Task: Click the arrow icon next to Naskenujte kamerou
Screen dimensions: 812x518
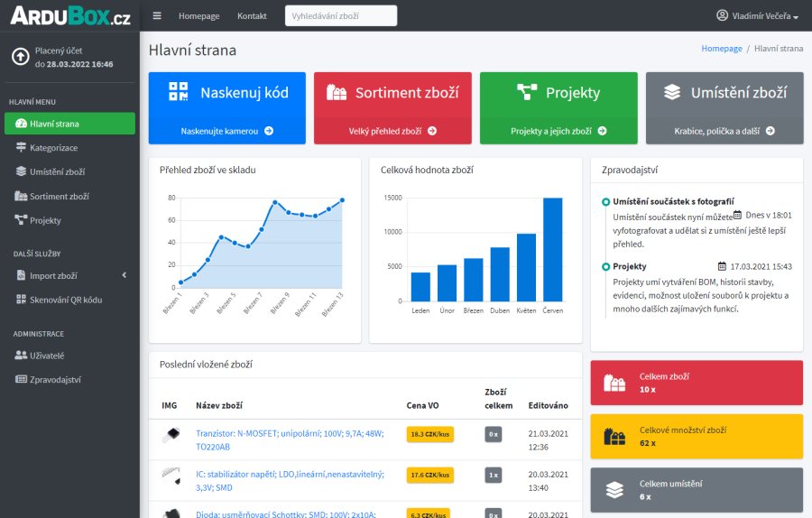Action: point(269,131)
